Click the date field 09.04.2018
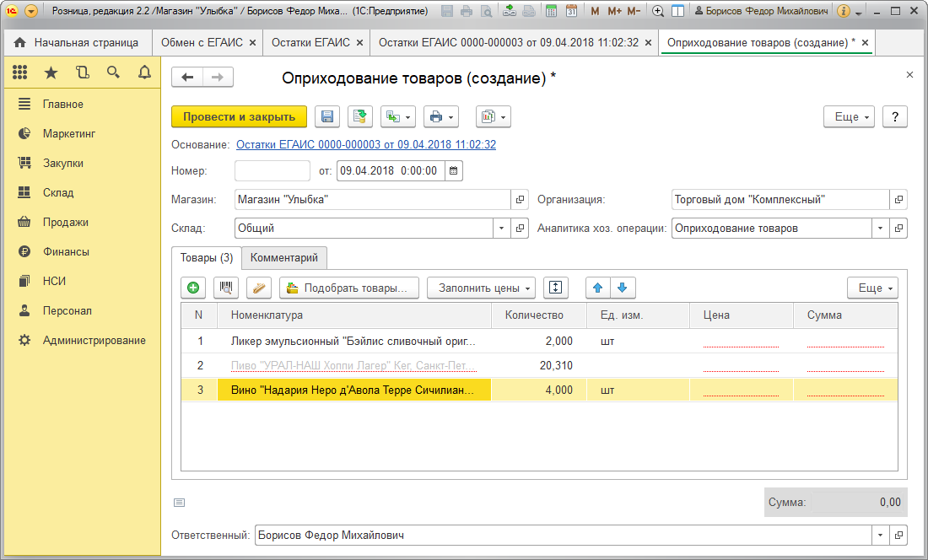 [391, 171]
